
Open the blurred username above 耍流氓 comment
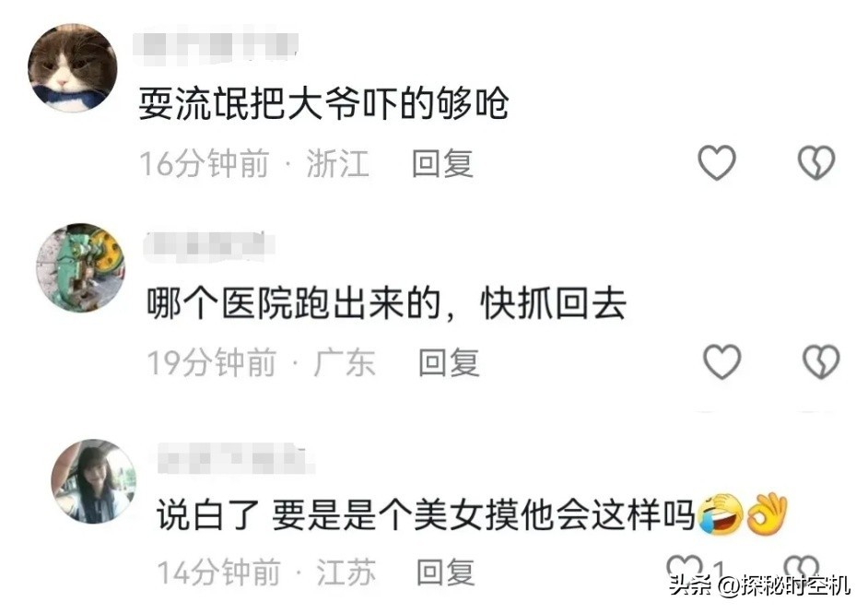217,45
